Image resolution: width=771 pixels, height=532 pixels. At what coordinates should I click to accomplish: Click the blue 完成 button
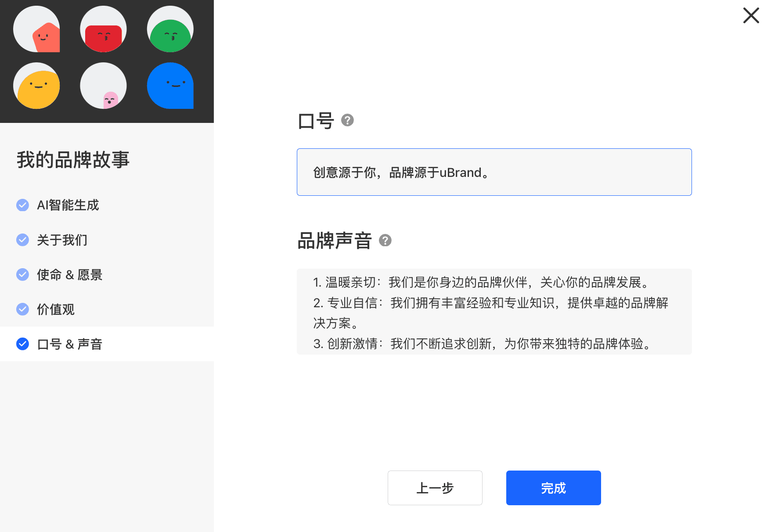pos(554,488)
